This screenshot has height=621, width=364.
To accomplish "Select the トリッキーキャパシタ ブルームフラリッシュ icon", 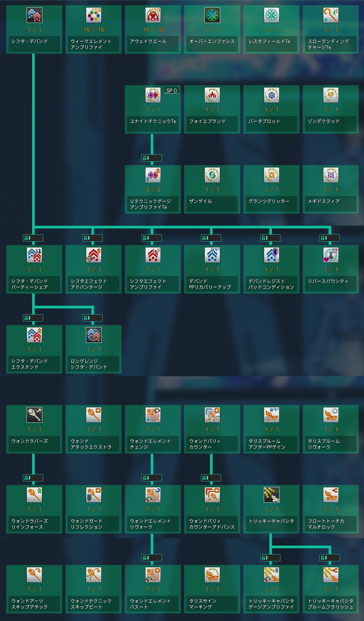I will [331, 575].
